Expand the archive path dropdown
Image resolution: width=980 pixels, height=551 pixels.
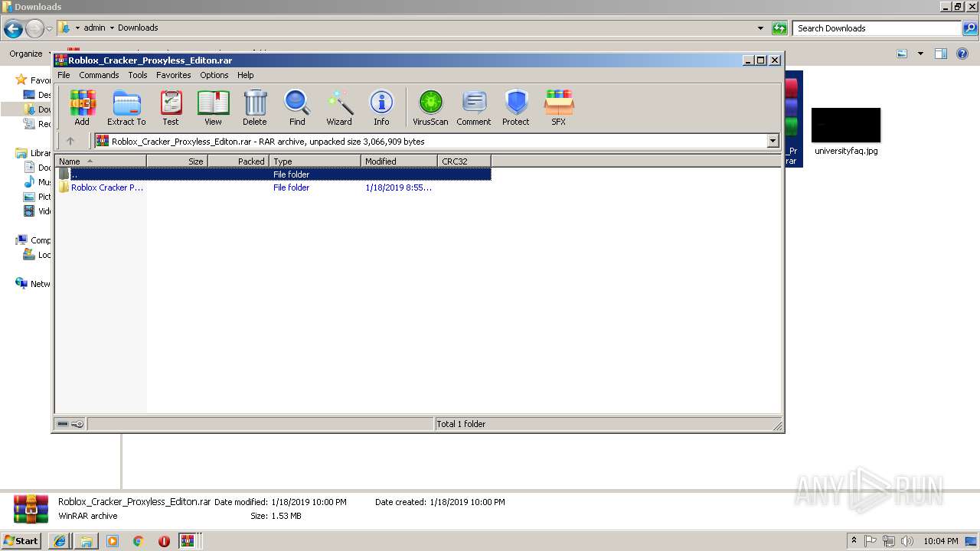[x=773, y=141]
